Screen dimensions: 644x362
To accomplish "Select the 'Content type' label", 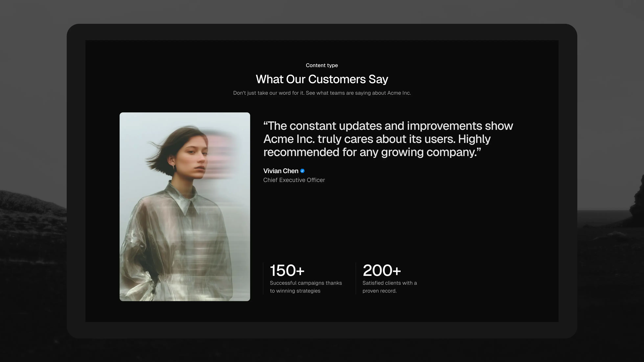I will (322, 65).
